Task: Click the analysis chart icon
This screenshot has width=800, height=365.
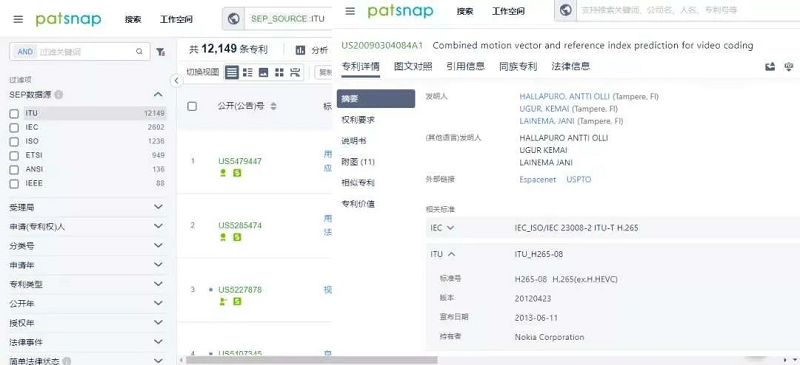Action: click(301, 50)
